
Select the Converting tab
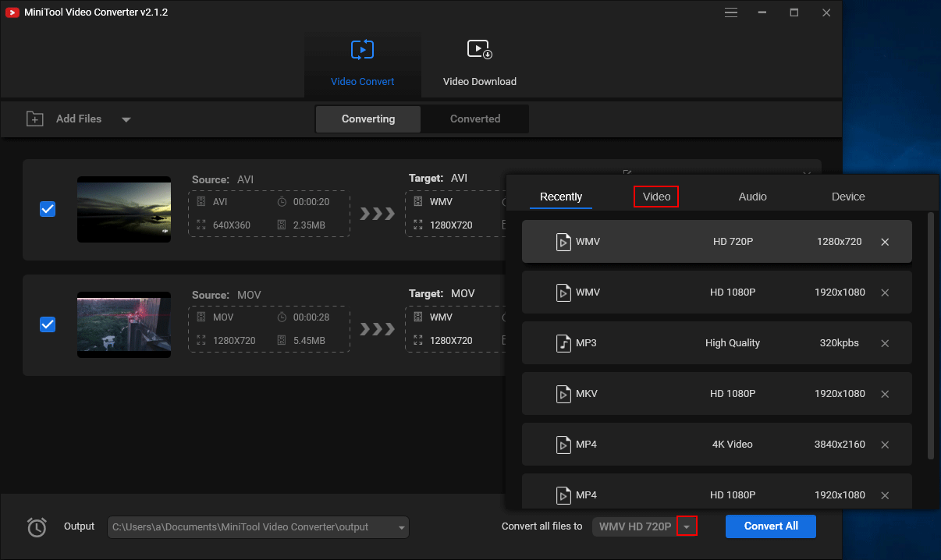[x=368, y=119]
